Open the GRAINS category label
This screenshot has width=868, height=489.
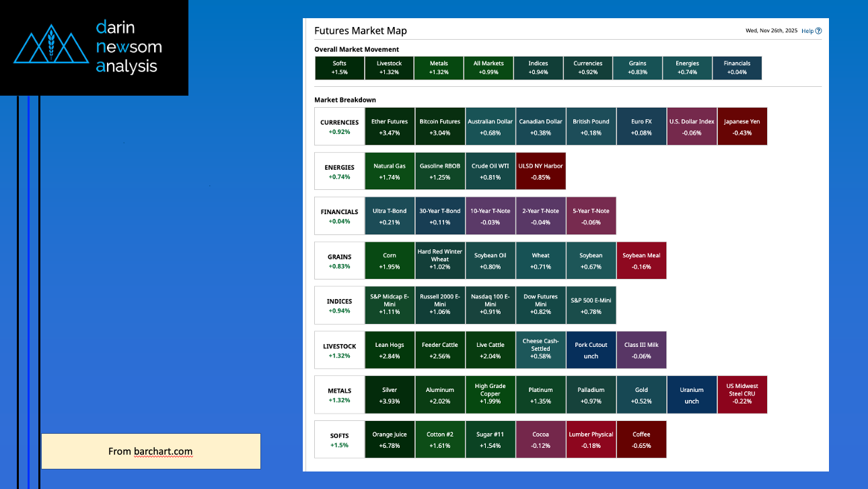coord(339,261)
